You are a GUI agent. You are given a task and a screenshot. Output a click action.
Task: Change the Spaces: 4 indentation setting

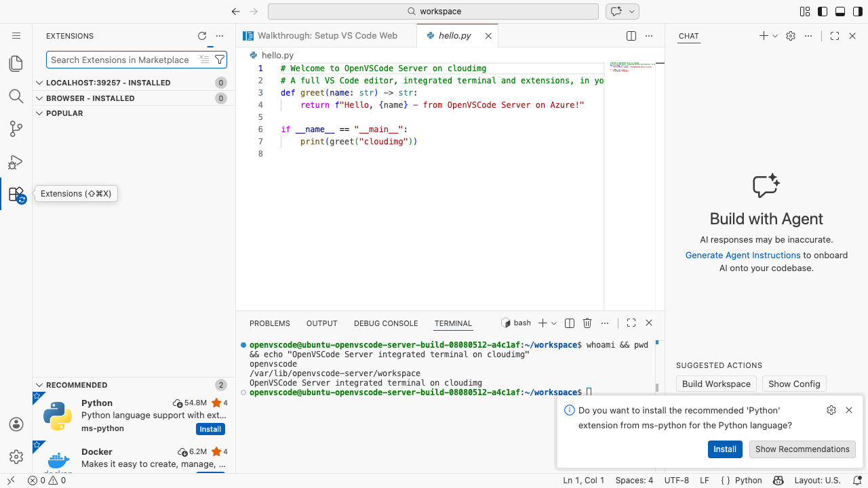tap(634, 481)
